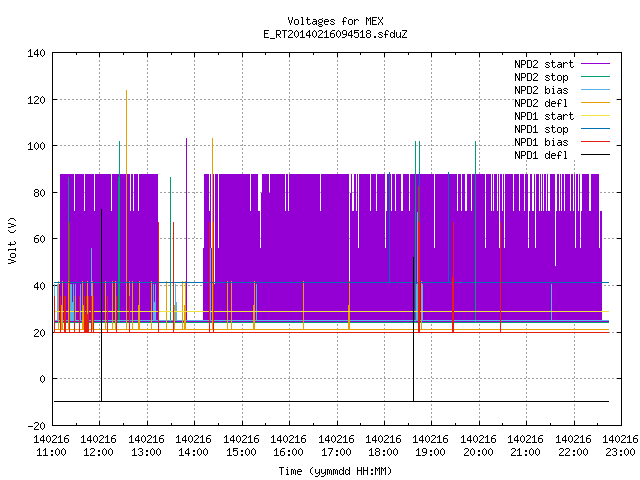Click the x-axis tick label 20:00

(x=478, y=452)
